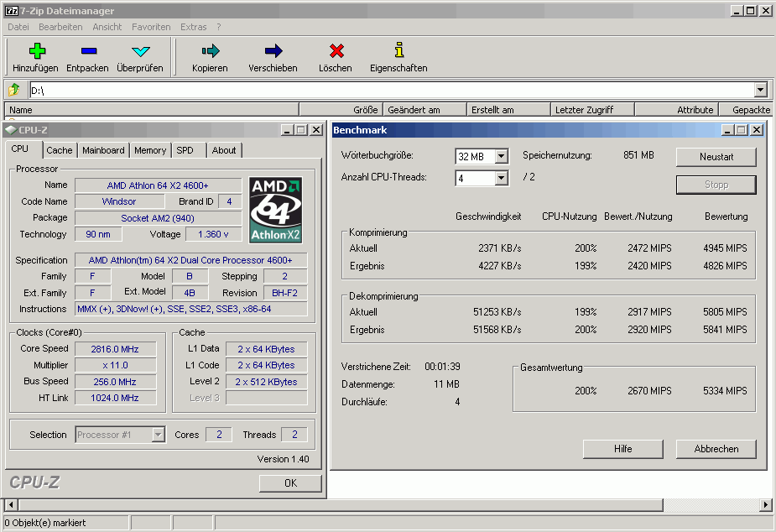Open the Favoriten menu
The image size is (776, 532).
pyautogui.click(x=151, y=27)
